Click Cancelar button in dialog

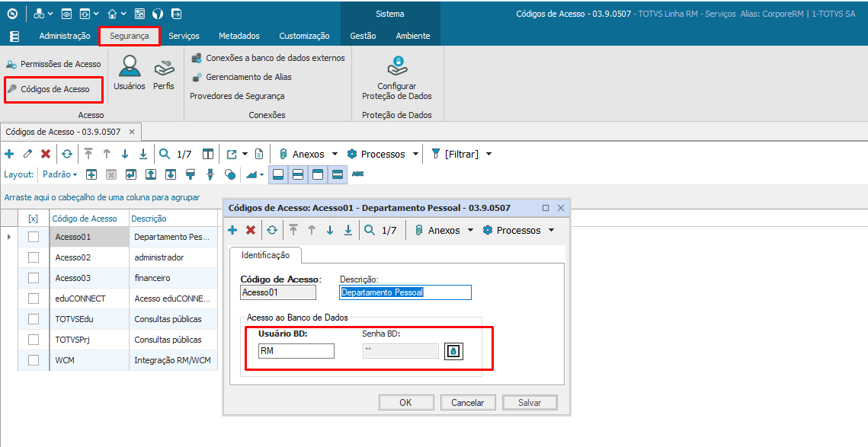[x=468, y=403]
